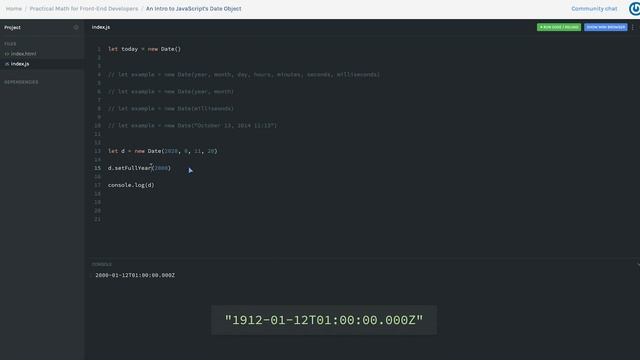Click line number 21 in the gutter

(x=97, y=219)
